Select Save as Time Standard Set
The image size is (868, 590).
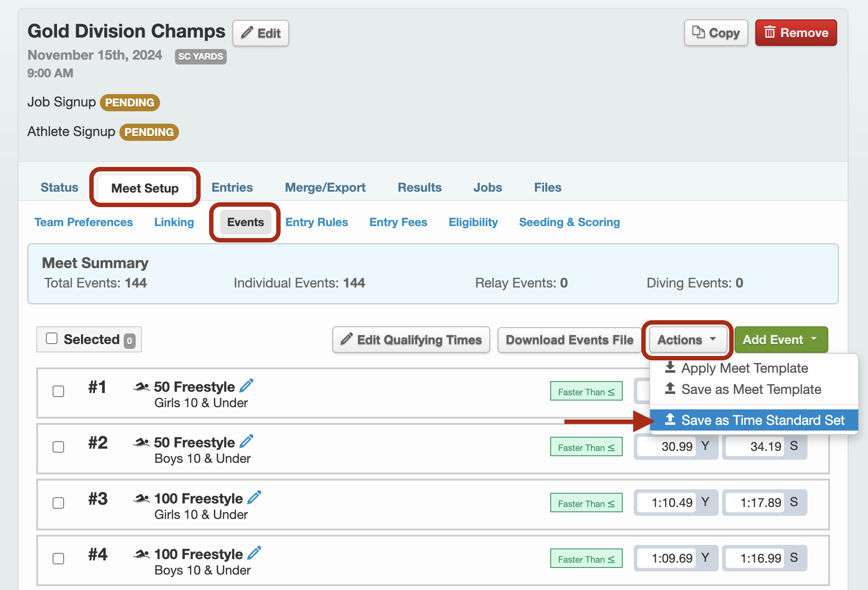pyautogui.click(x=754, y=420)
